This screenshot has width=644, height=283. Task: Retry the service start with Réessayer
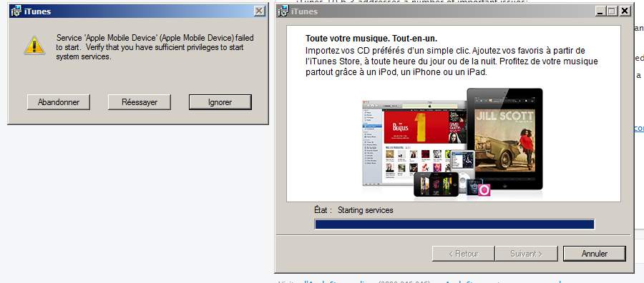(x=140, y=102)
